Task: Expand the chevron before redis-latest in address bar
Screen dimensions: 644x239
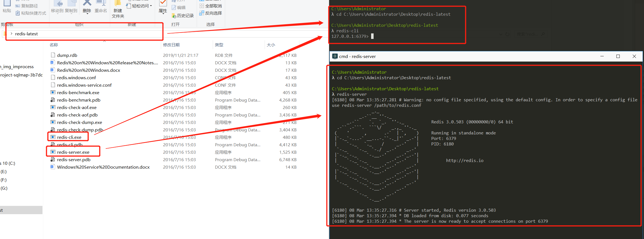Action: click(11, 34)
